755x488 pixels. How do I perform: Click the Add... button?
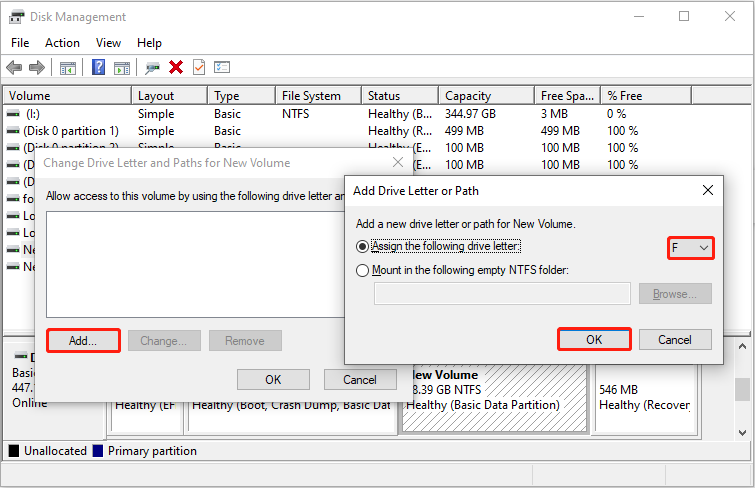click(x=83, y=341)
